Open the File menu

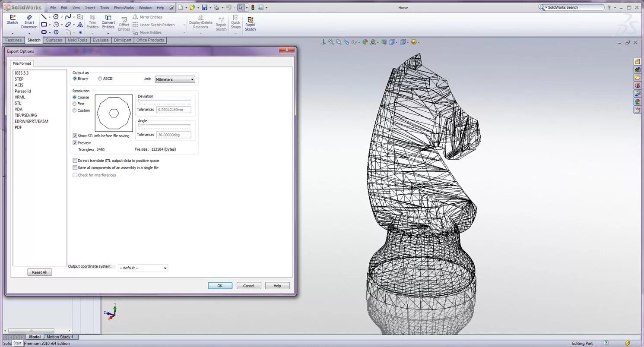click(x=53, y=8)
